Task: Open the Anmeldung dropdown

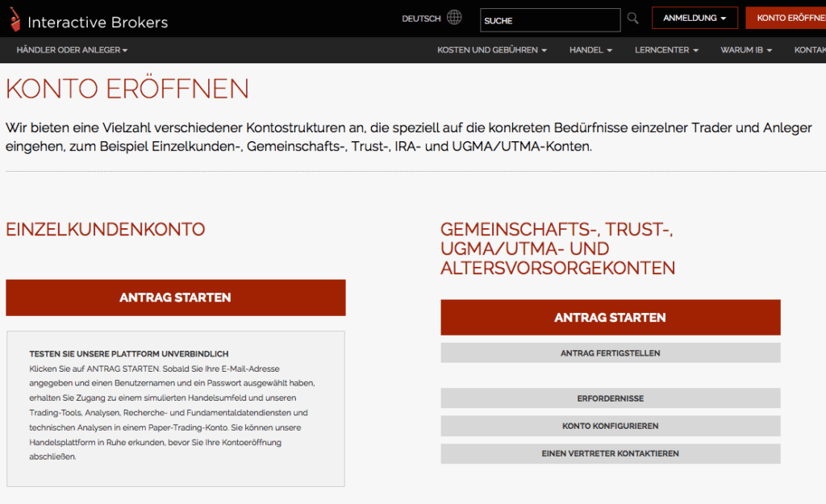Action: coord(695,18)
